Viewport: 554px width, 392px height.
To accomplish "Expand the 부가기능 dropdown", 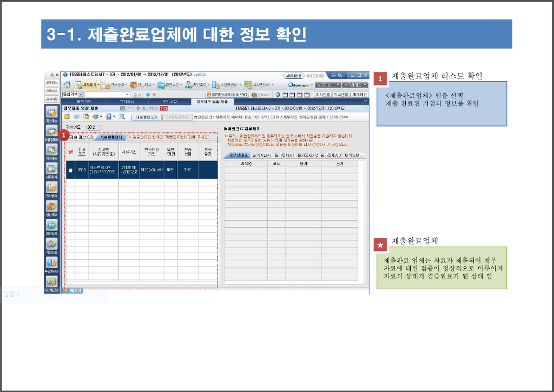I will 328,85.
